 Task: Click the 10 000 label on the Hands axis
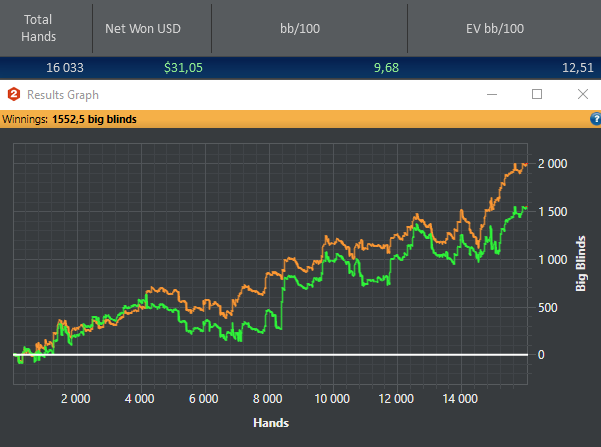coord(332,399)
